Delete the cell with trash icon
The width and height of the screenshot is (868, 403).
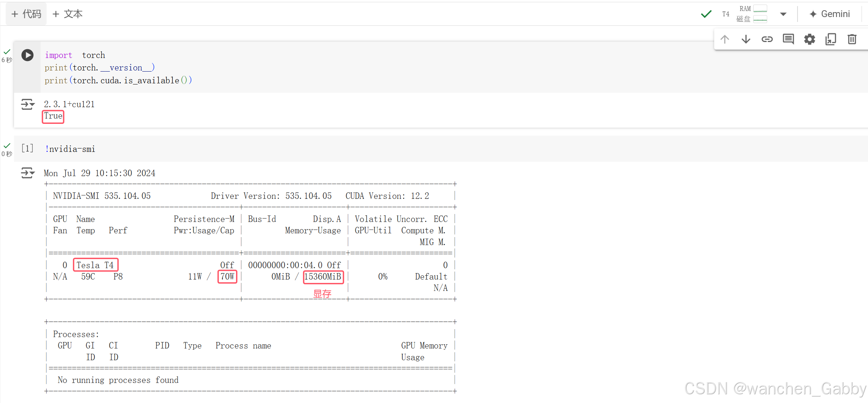(x=852, y=39)
